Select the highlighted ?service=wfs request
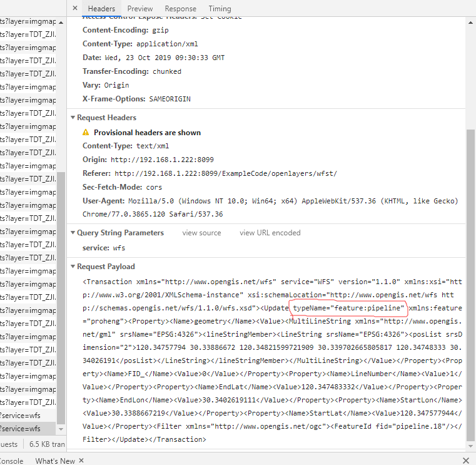Image resolution: width=476 pixels, height=465 pixels. [25, 429]
